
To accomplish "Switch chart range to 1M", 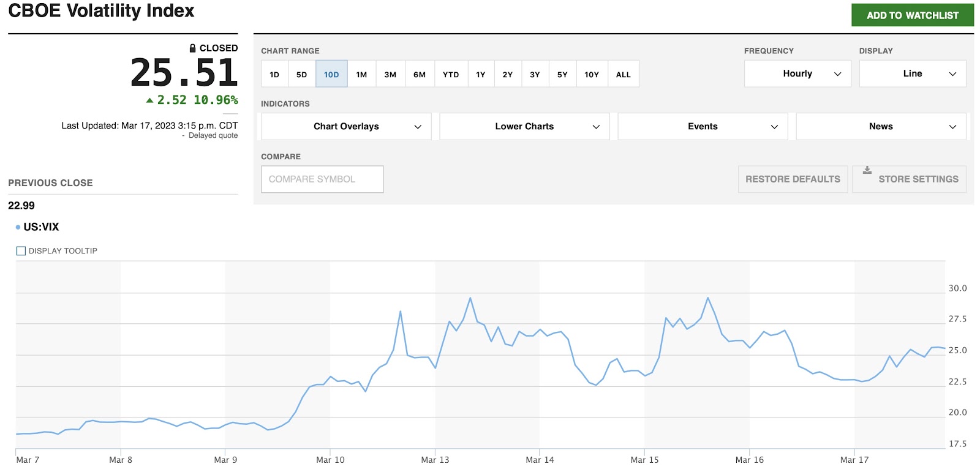I will [x=361, y=74].
